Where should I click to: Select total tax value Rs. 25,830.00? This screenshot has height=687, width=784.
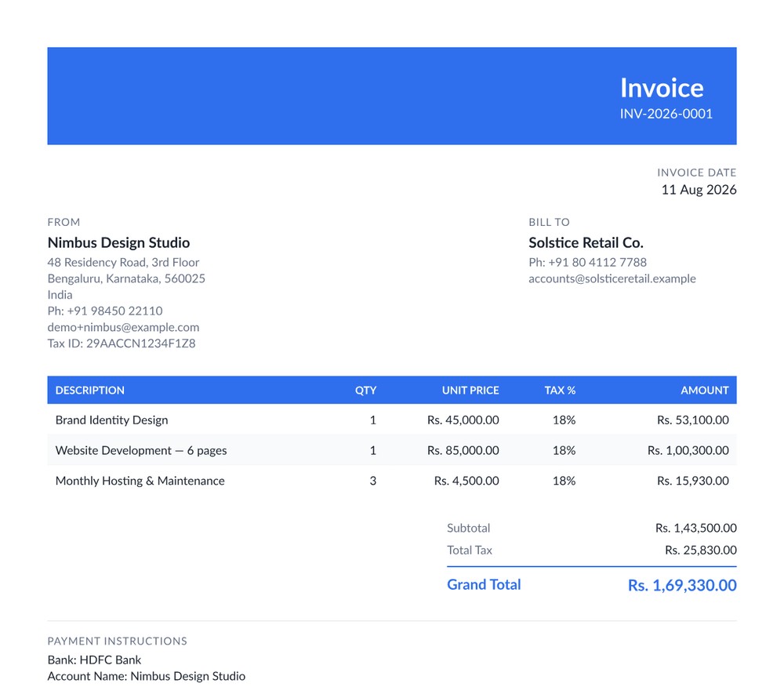pyautogui.click(x=700, y=550)
